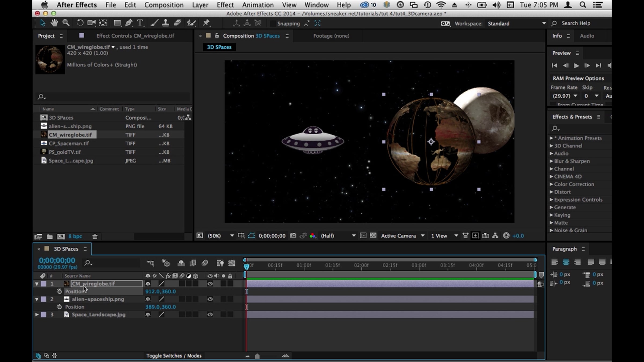Toggle Position stopwatch for CM_wireglobe layer
The image size is (644, 362).
(60, 291)
